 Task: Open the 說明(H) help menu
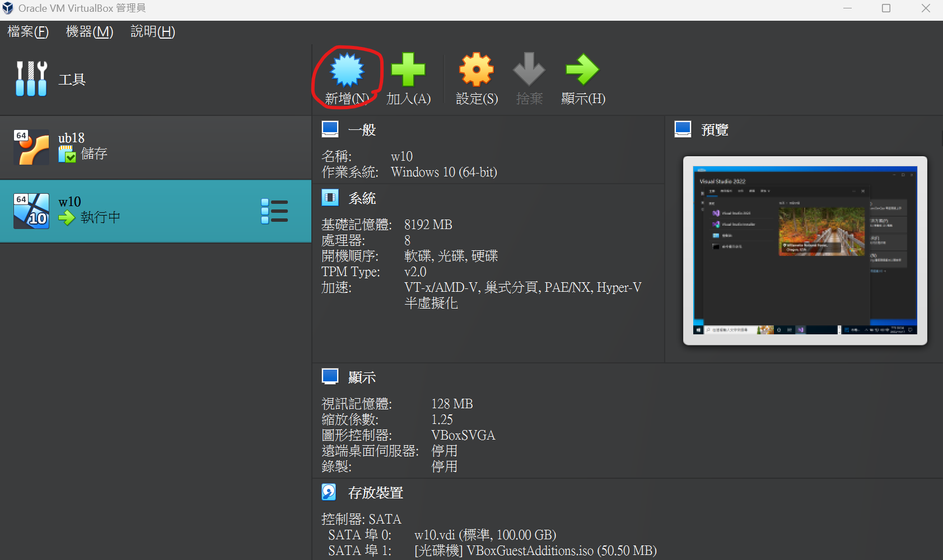(151, 32)
